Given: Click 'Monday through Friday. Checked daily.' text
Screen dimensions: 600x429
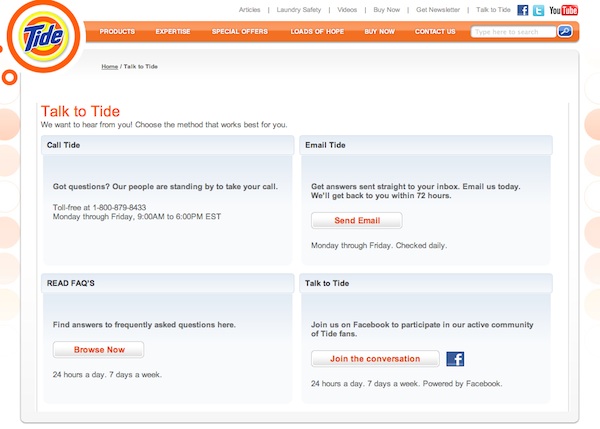Looking at the screenshot, I should (379, 245).
